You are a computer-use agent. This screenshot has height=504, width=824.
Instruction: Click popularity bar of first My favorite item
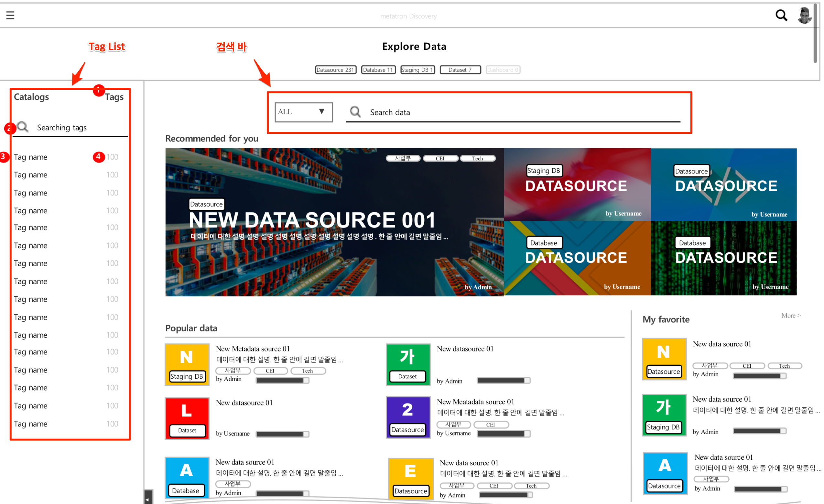click(x=759, y=376)
